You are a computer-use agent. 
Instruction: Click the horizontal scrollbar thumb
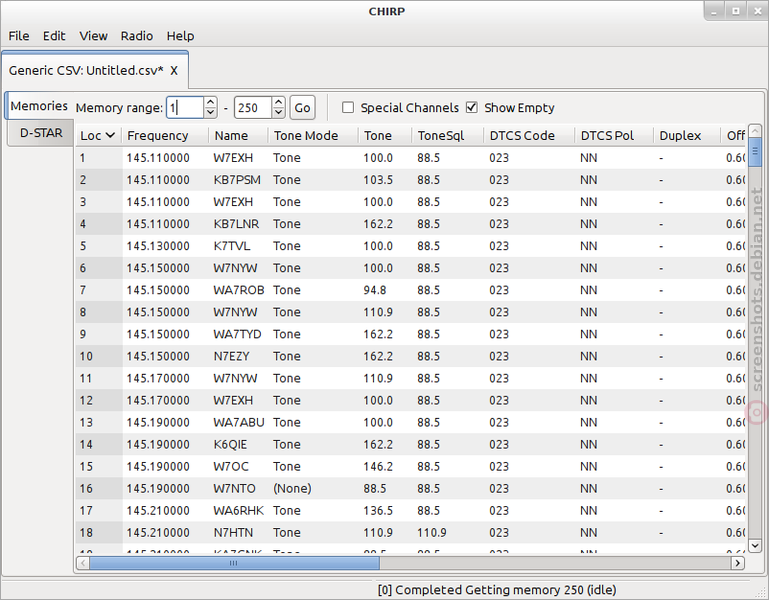pyautogui.click(x=234, y=563)
